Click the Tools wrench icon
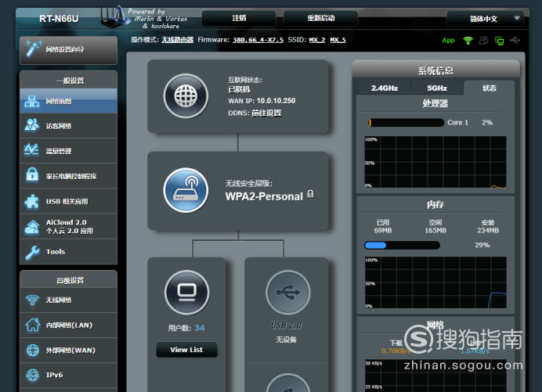 click(x=32, y=253)
